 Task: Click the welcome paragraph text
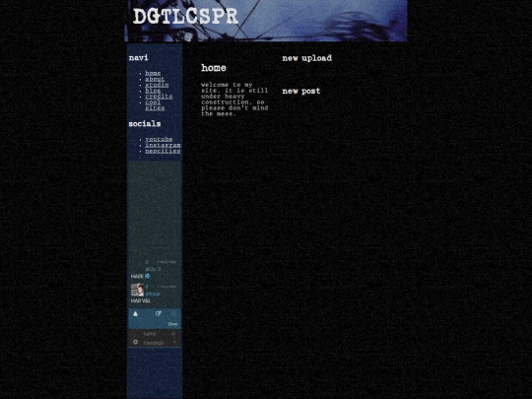[234, 100]
